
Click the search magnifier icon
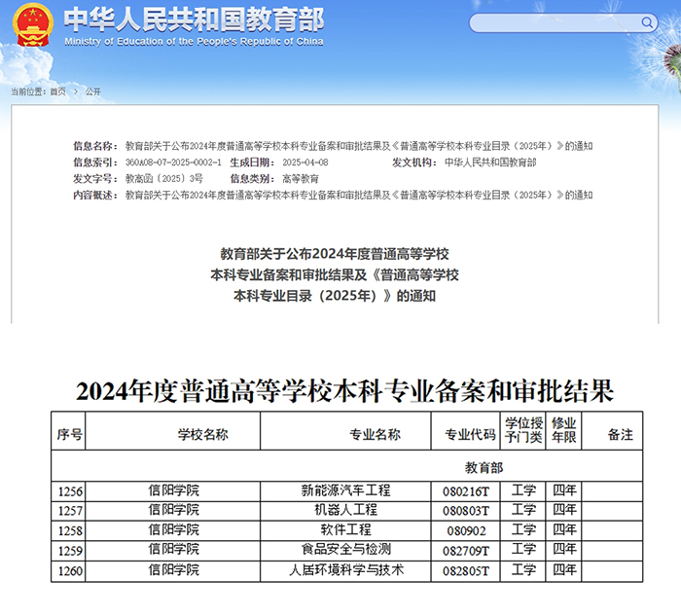[648, 22]
